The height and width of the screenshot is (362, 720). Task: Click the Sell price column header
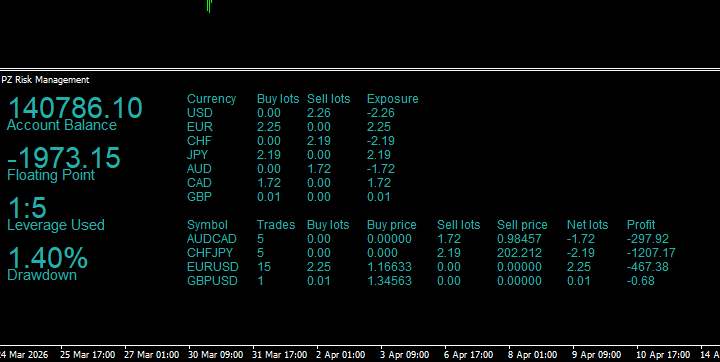tap(522, 225)
